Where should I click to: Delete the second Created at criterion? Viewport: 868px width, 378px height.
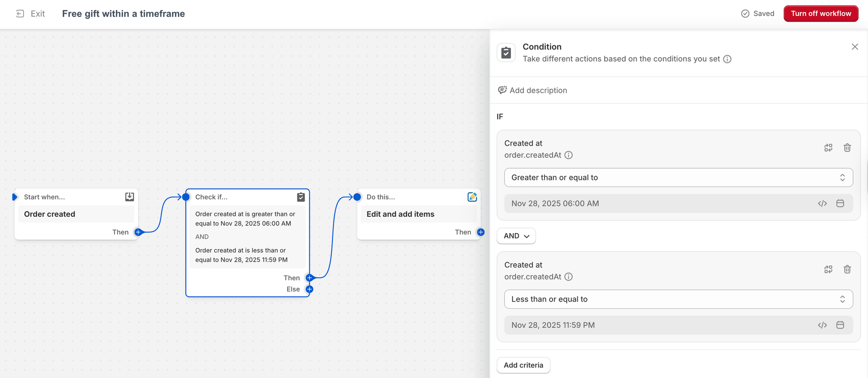point(847,270)
